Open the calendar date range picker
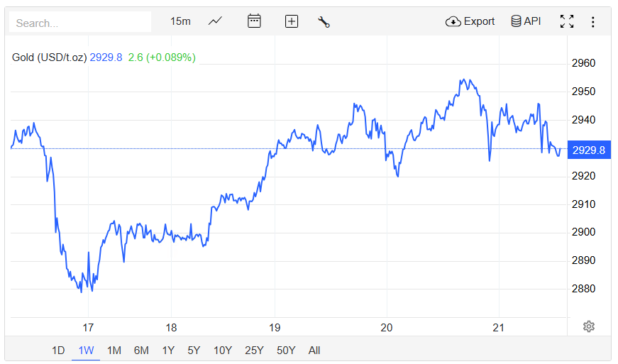This screenshot has width=618, height=364. (254, 21)
